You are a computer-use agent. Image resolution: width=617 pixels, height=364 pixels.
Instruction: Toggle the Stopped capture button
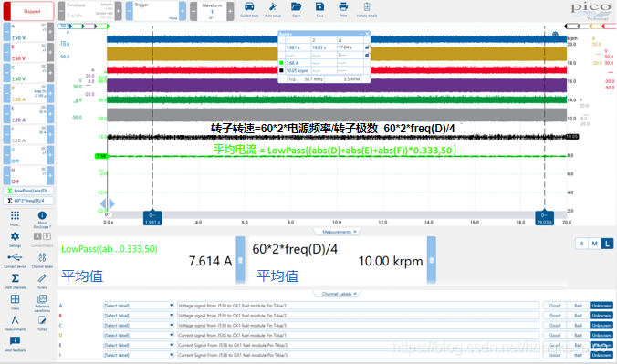(x=28, y=11)
